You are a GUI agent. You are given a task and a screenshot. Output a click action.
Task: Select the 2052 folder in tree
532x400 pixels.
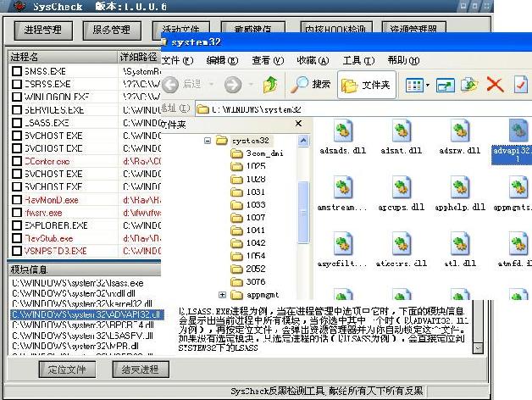(x=247, y=269)
